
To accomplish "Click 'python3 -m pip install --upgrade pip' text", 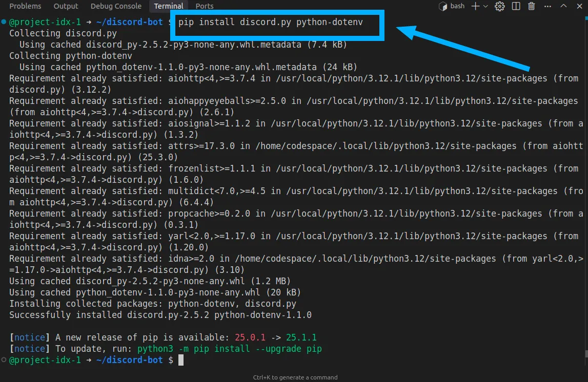I will 230,349.
